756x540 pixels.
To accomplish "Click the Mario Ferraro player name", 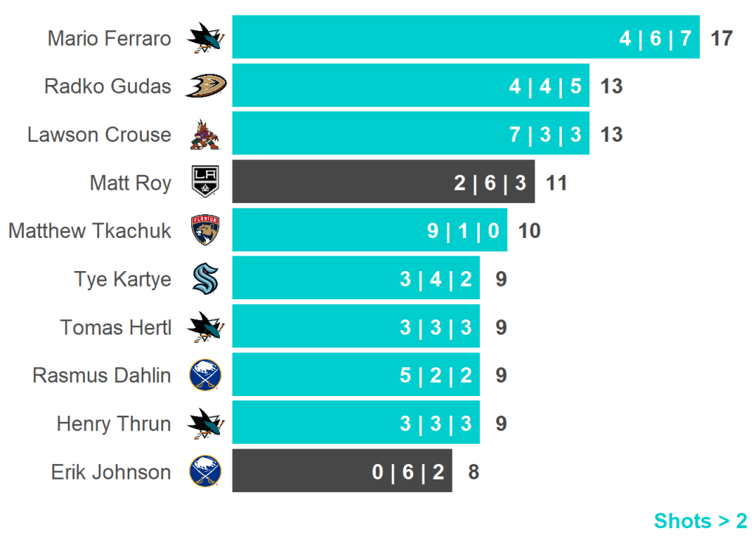I will [109, 38].
